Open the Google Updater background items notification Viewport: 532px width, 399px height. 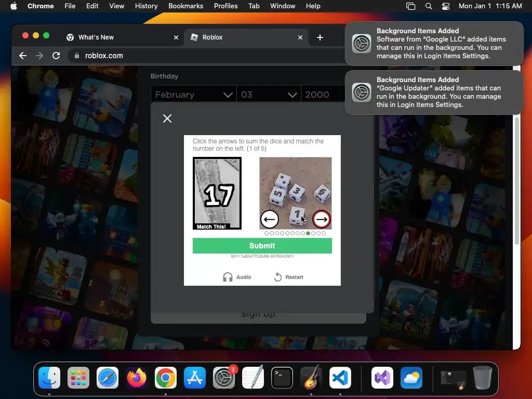coord(434,92)
